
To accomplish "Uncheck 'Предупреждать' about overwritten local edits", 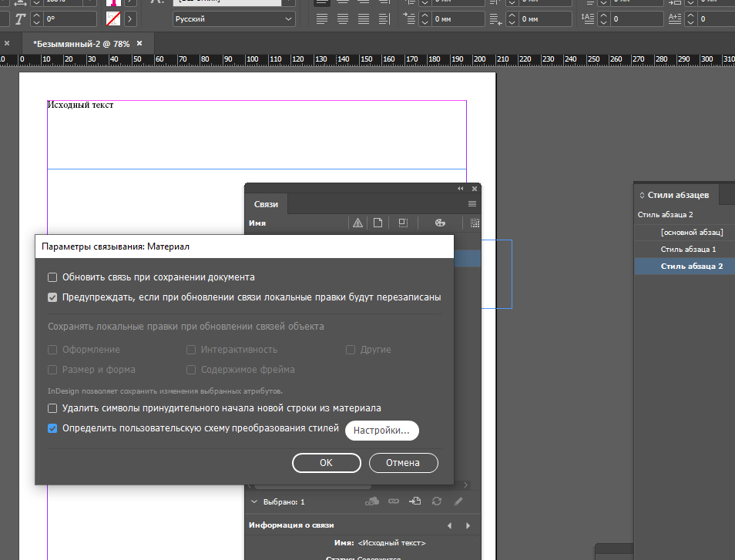I will point(53,297).
